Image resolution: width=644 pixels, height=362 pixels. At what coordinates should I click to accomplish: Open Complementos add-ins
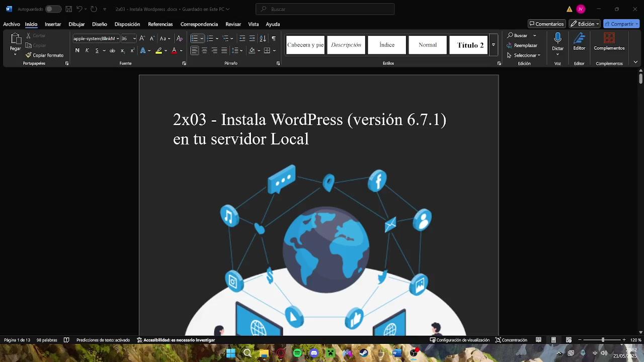tap(609, 42)
